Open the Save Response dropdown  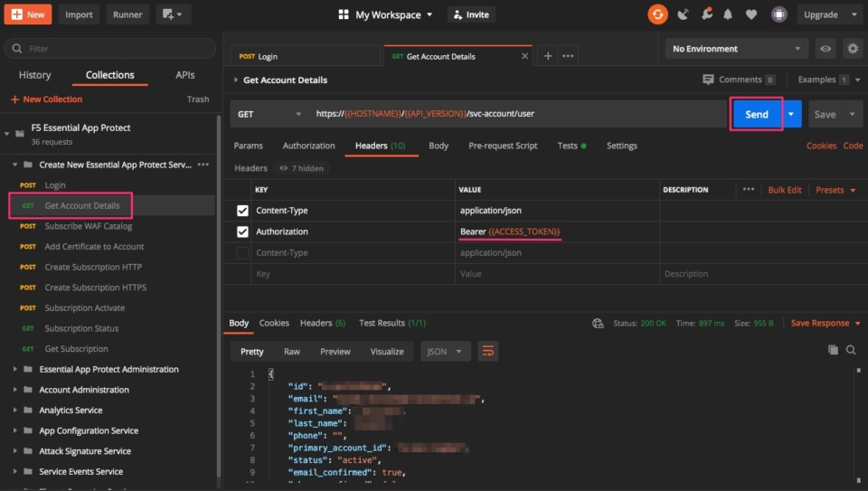coord(826,323)
